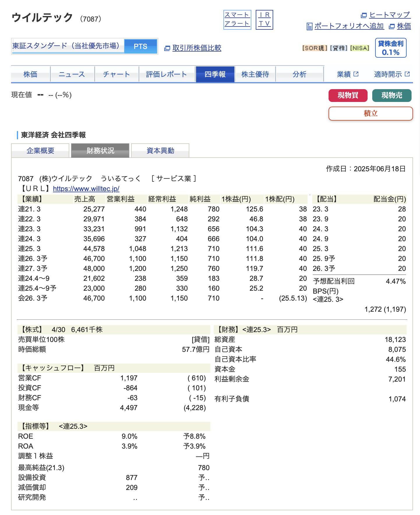Open the 株主優待 tab
The height and width of the screenshot is (515, 420).
click(x=255, y=74)
